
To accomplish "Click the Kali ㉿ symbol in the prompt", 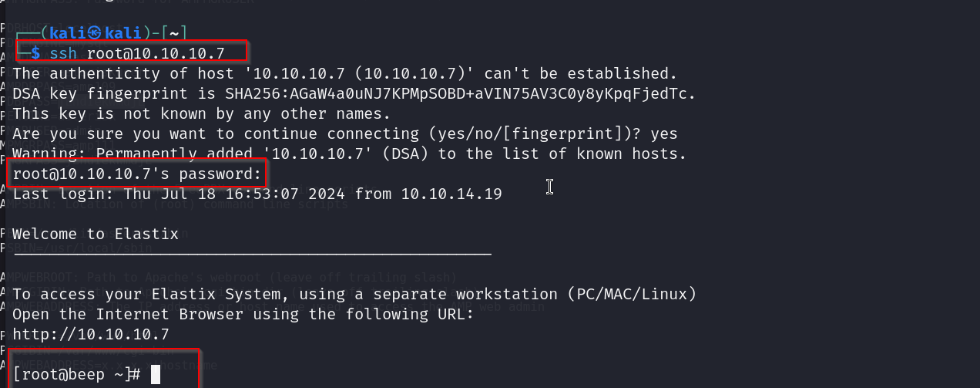I will pos(95,32).
